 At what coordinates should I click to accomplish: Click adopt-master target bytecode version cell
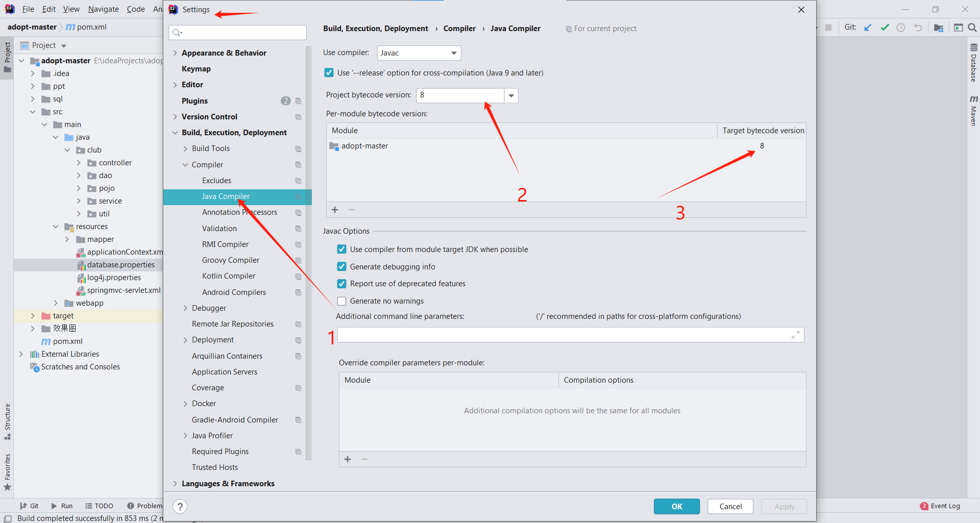pyautogui.click(x=762, y=146)
